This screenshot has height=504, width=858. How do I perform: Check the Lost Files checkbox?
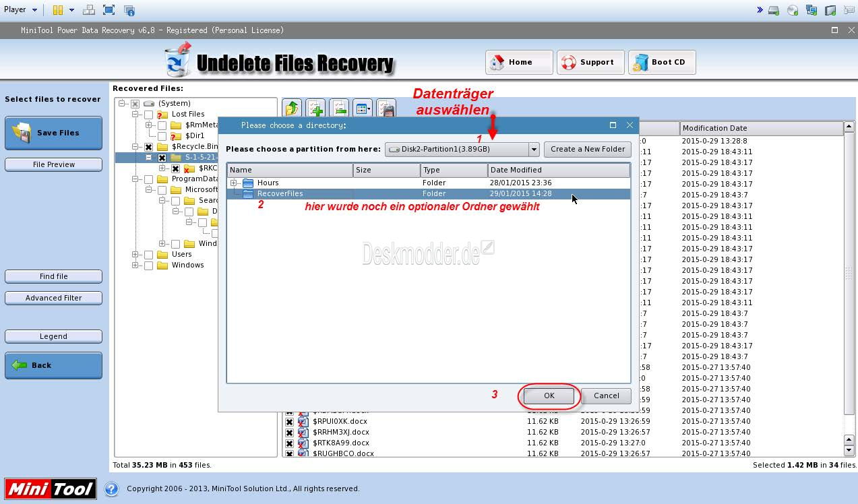[148, 115]
